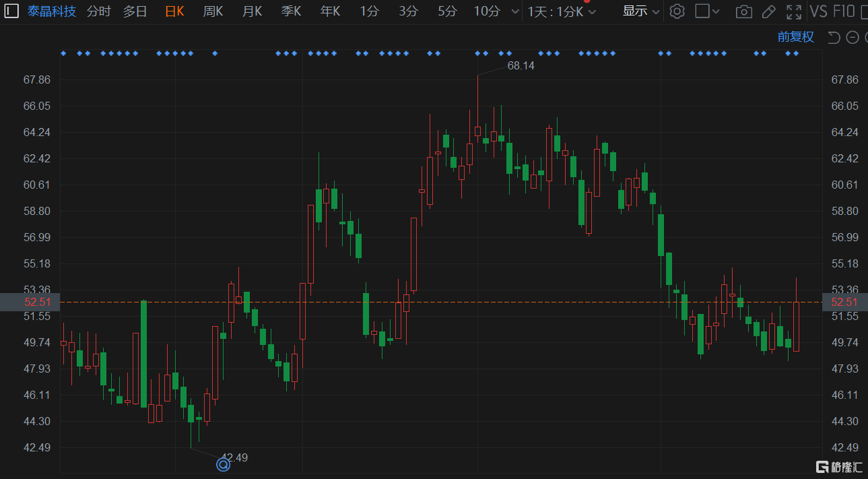868x479 pixels.
Task: Enter fullscreen chart mode
Action: click(x=794, y=11)
